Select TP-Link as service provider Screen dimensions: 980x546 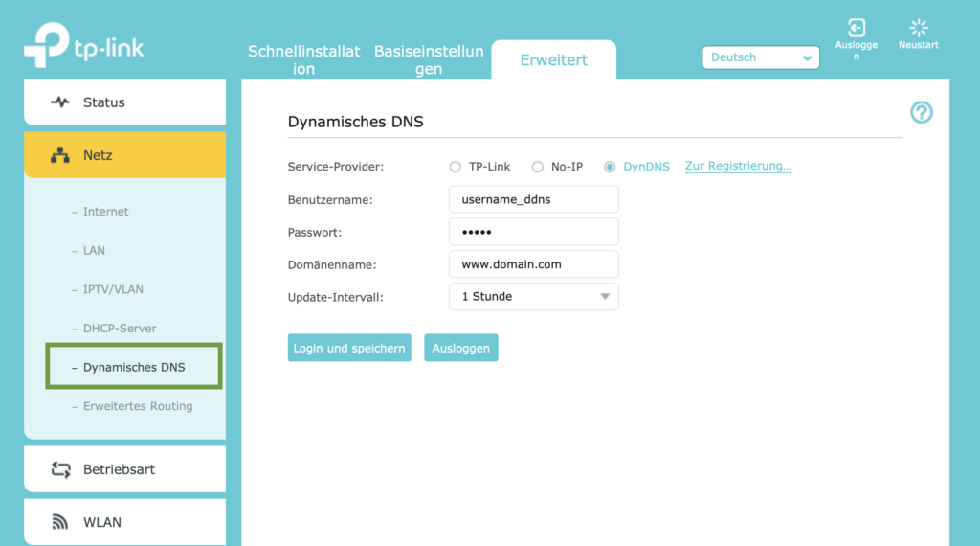pos(455,167)
